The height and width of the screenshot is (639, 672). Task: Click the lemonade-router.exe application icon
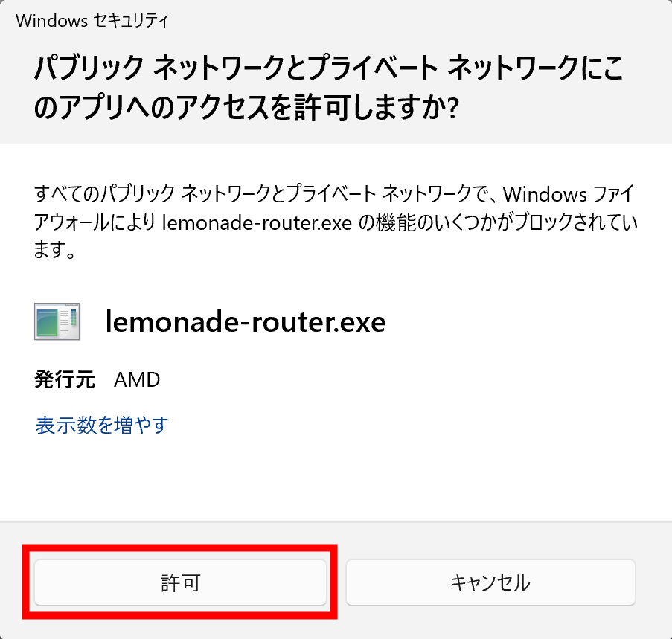(57, 321)
